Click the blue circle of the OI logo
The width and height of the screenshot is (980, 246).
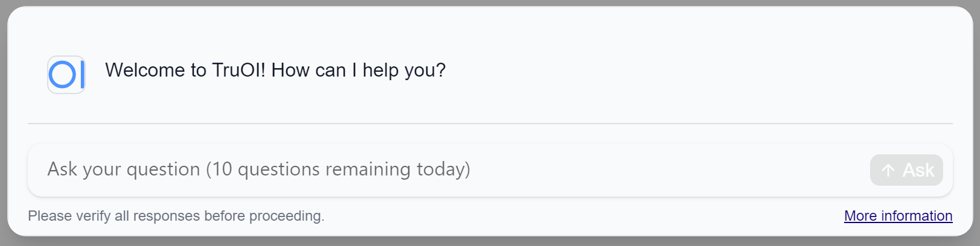coord(62,75)
